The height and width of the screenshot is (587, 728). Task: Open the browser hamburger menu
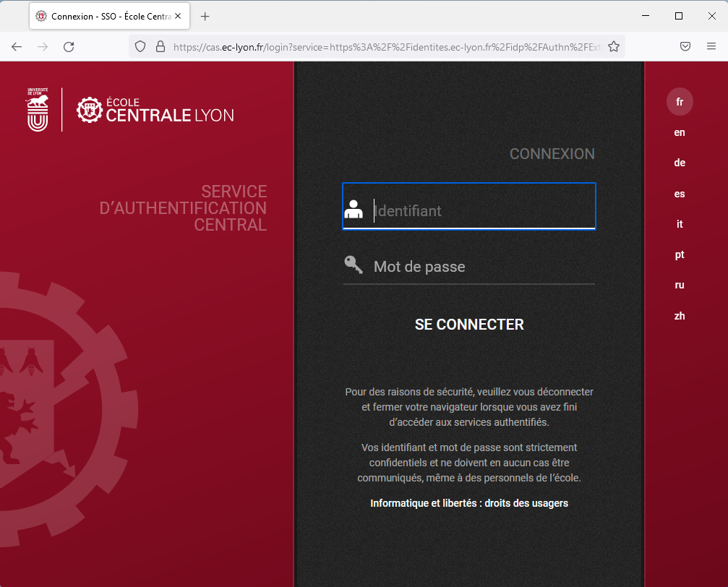(712, 46)
